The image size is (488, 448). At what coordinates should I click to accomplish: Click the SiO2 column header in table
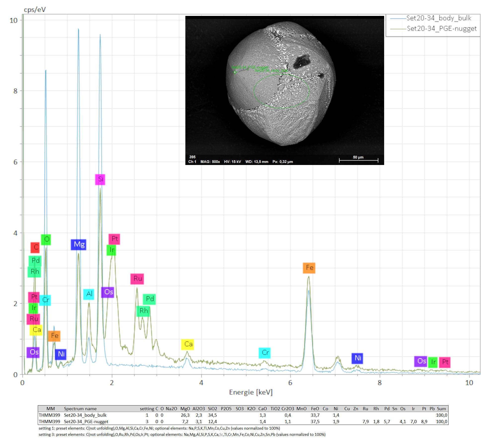(x=212, y=409)
